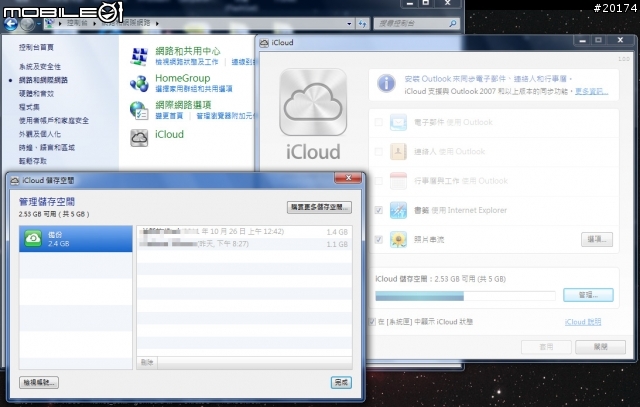Screen dimensions: 640x407
Task: Select the 1.1 GB backup row
Action: (244, 244)
